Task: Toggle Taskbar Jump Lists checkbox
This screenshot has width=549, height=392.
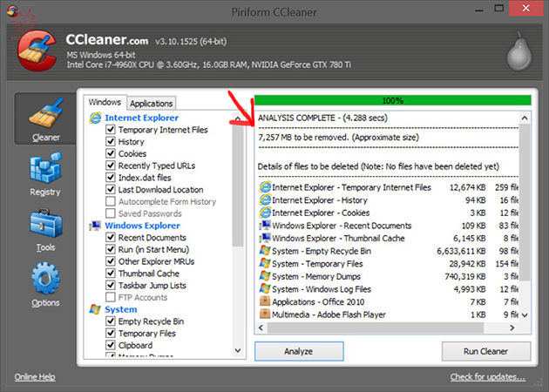Action: click(x=111, y=285)
